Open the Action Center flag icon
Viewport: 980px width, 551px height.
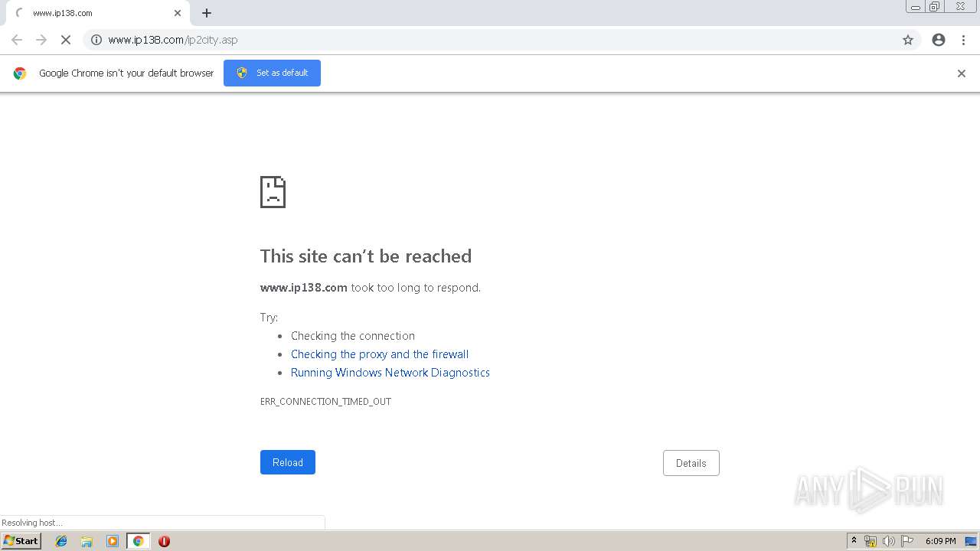(907, 541)
